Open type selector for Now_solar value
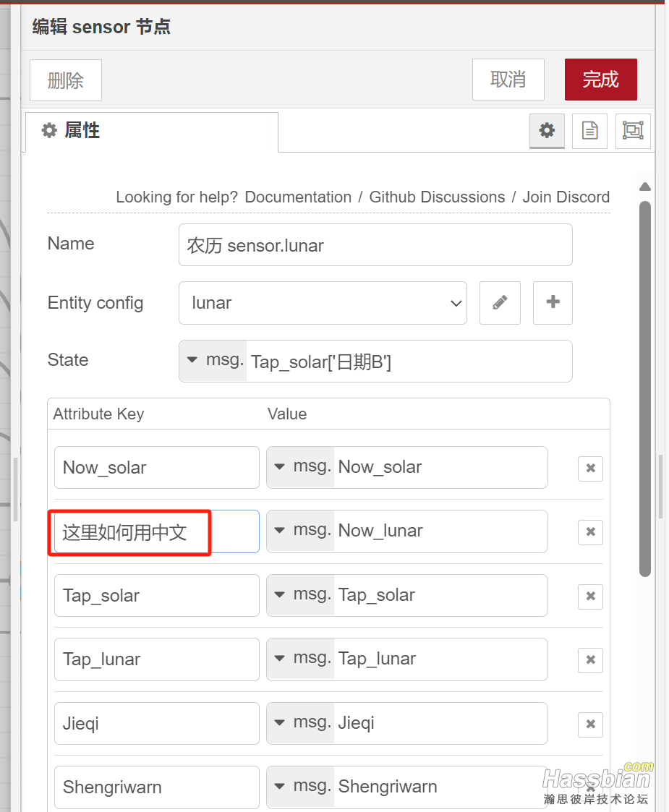Image resolution: width=669 pixels, height=812 pixels. tap(301, 467)
